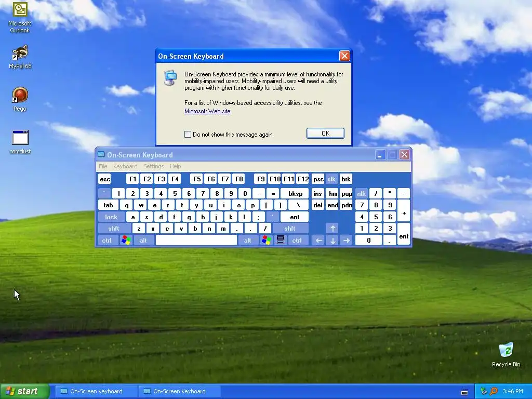
Task: Click the orange magnifier tray icon
Action: (x=494, y=391)
